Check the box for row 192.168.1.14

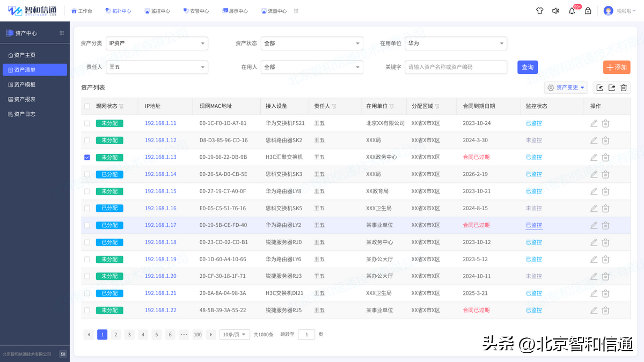(x=87, y=174)
